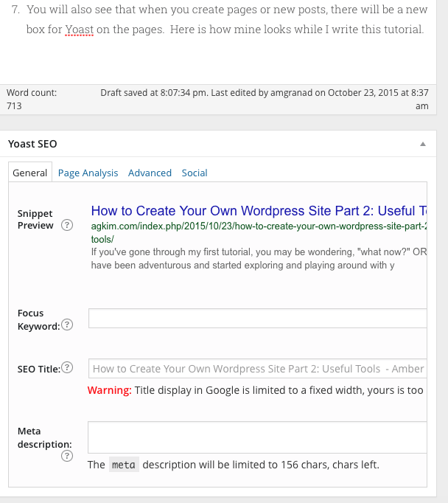
Task: Click the red Warning label
Action: click(110, 390)
